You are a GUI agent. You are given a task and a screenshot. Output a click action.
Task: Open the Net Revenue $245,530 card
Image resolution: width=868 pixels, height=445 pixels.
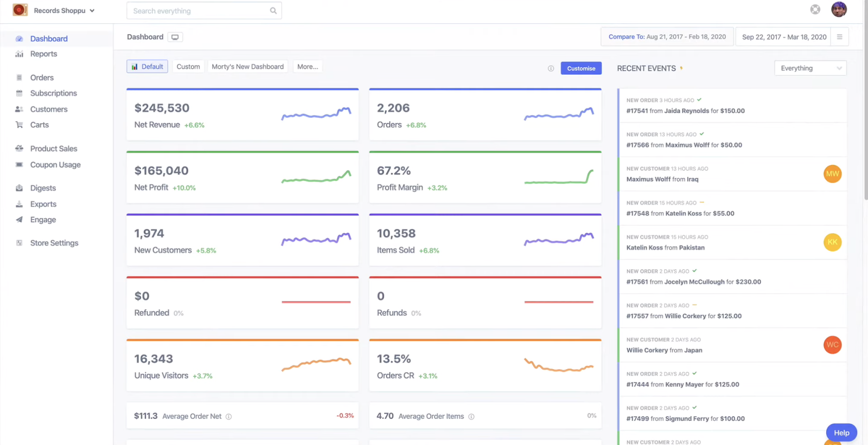(242, 114)
